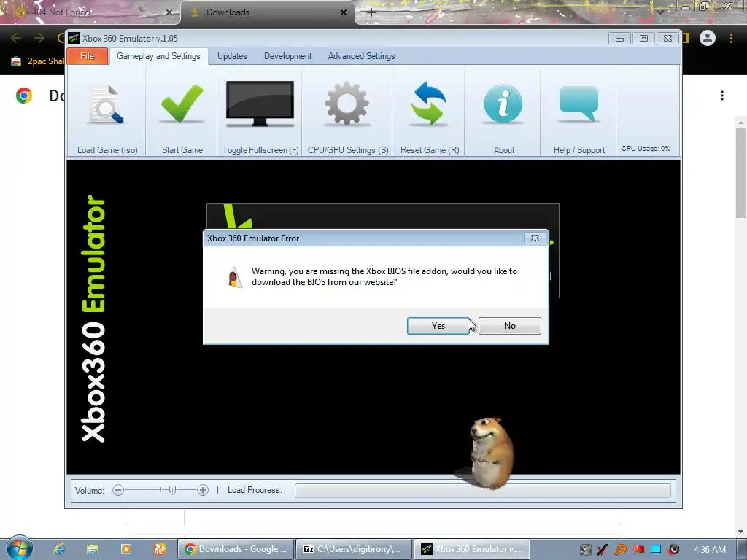Click the 4:36 AM system clock
The height and width of the screenshot is (560, 747).
[710, 550]
